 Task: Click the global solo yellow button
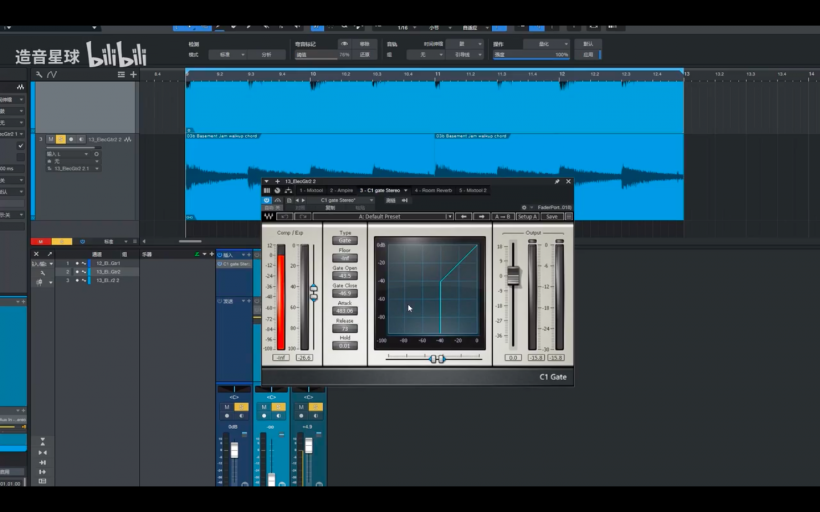pos(62,242)
